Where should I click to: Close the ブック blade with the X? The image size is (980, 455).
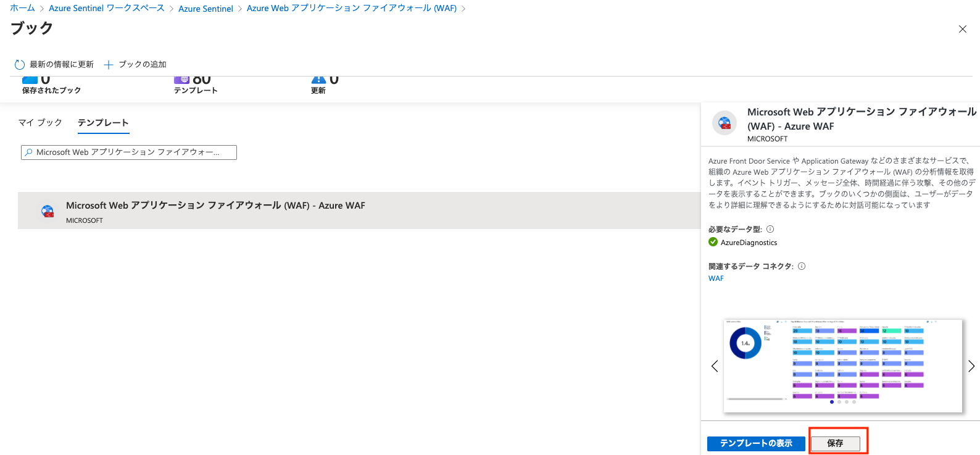[962, 29]
